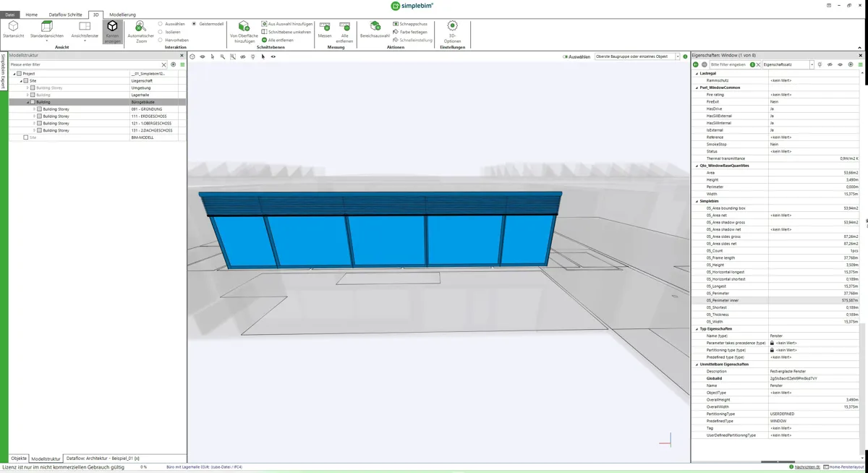Switch to the Modellierung ribbon tab
This screenshot has height=473, width=868.
(122, 14)
